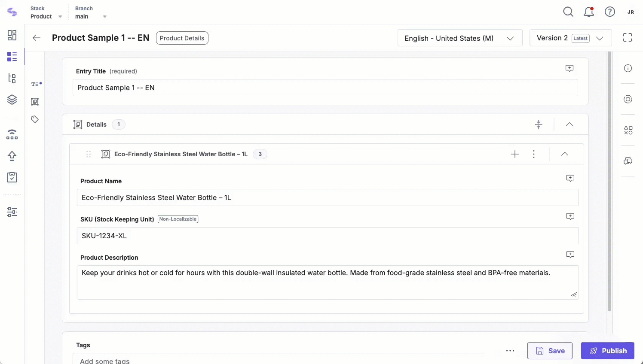The height and width of the screenshot is (364, 643).
Task: Click into the Product Name input field
Action: pos(328,197)
